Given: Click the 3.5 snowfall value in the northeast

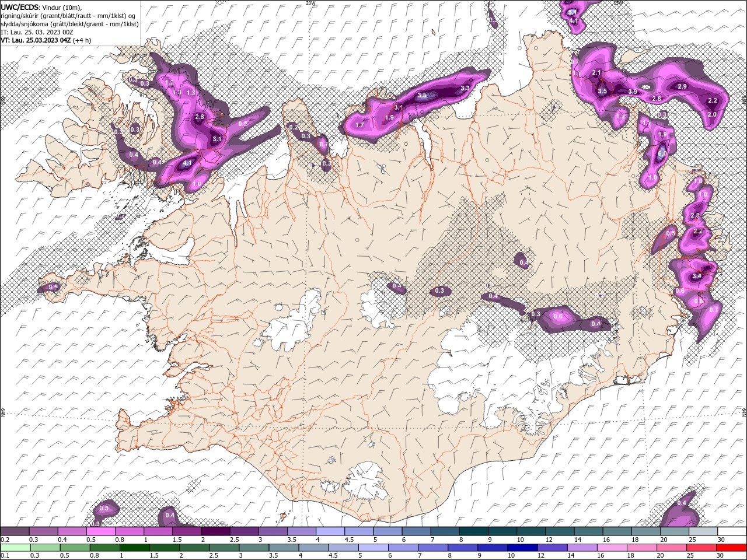Looking at the screenshot, I should click(602, 91).
